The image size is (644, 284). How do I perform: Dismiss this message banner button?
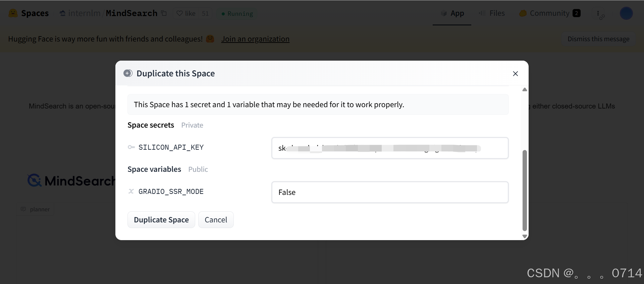[x=598, y=39]
